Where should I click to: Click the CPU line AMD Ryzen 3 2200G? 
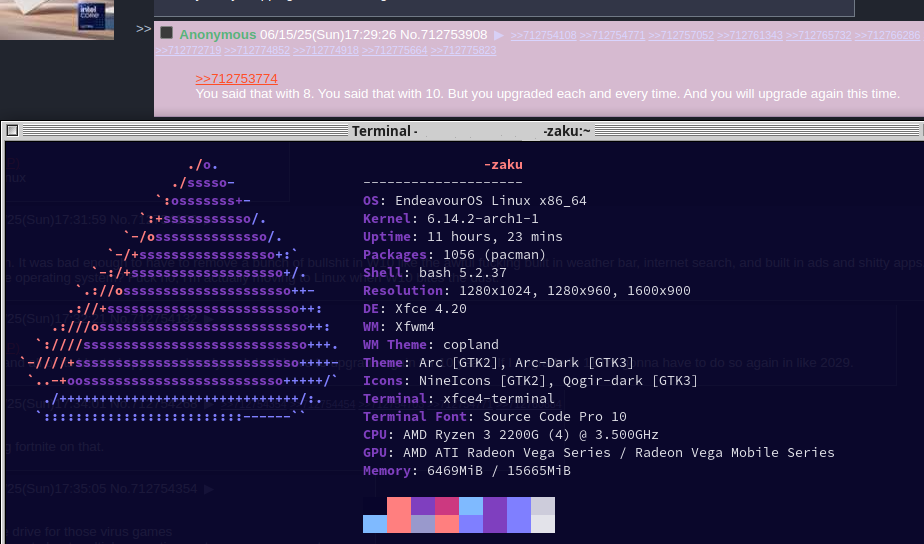click(x=511, y=434)
